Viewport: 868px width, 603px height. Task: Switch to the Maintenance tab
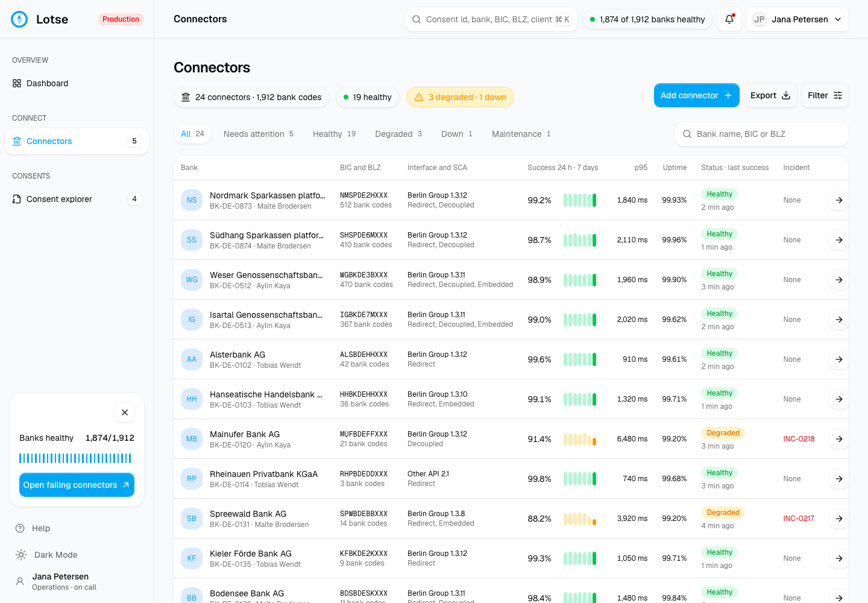521,134
